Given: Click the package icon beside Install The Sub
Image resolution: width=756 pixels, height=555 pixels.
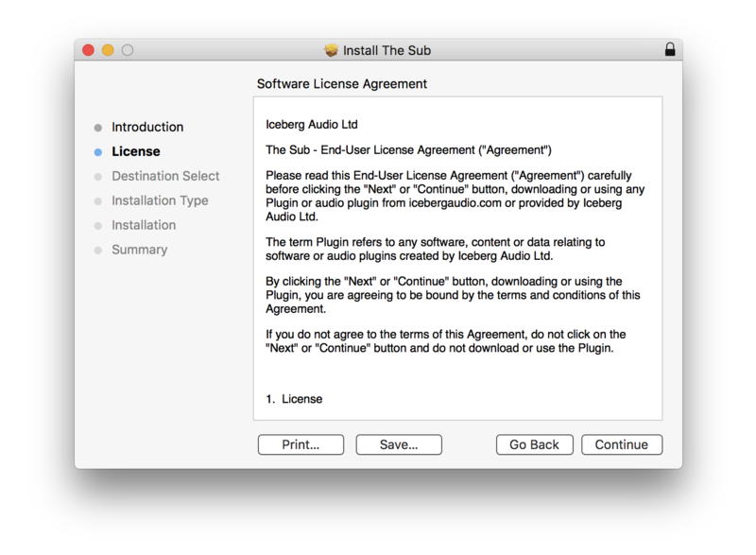Looking at the screenshot, I should click(332, 50).
